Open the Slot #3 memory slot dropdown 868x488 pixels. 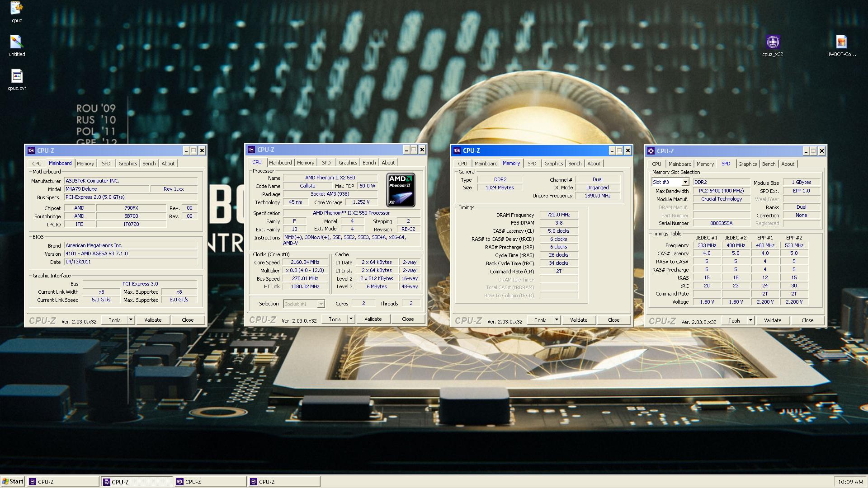pos(685,182)
